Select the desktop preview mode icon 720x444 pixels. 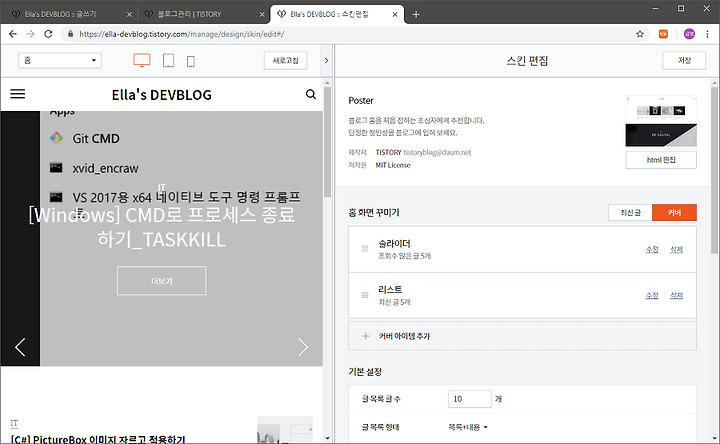[142, 61]
